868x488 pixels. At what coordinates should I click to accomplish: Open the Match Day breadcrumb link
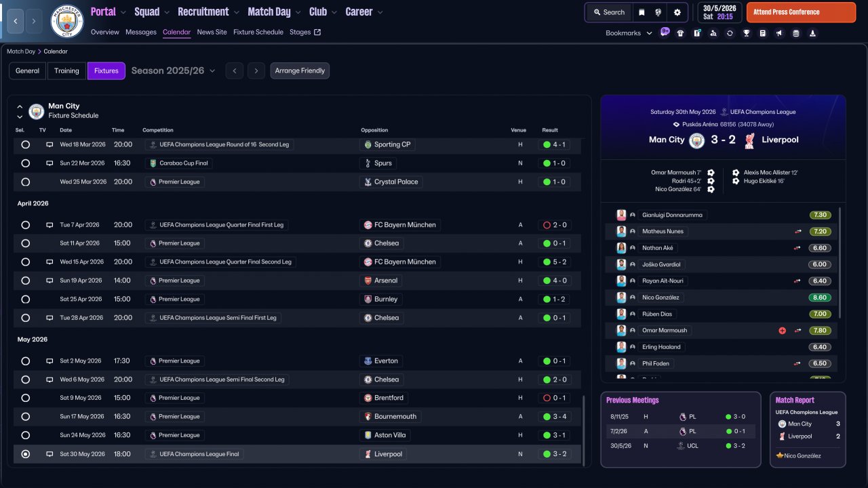[21, 52]
